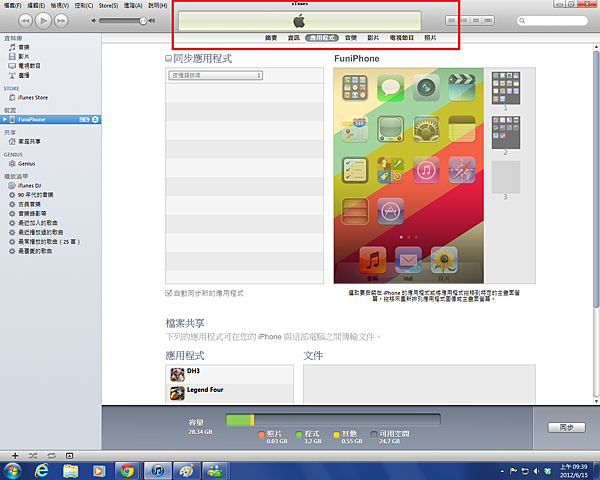
Task: Select the 應用程式 device tab
Action: click(322, 38)
